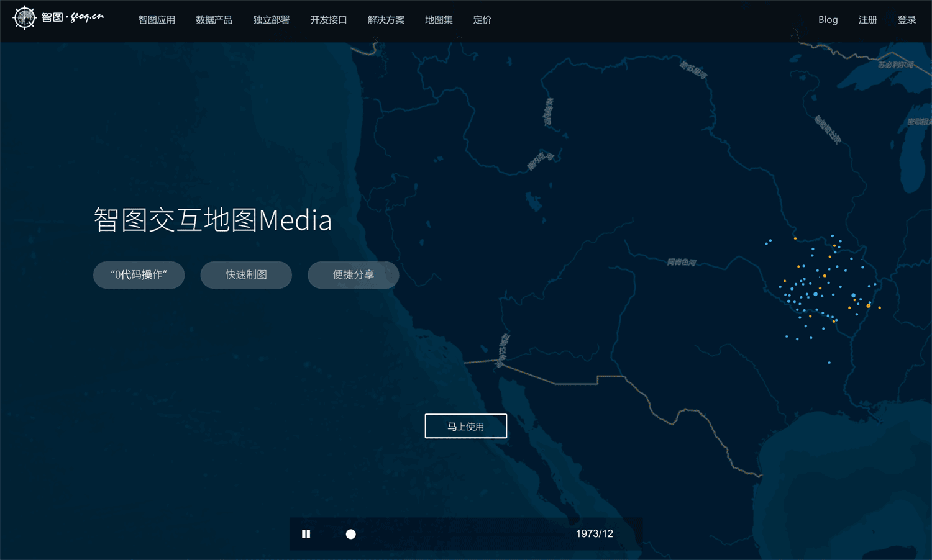Click the 智图 compass logo icon

pos(25,18)
